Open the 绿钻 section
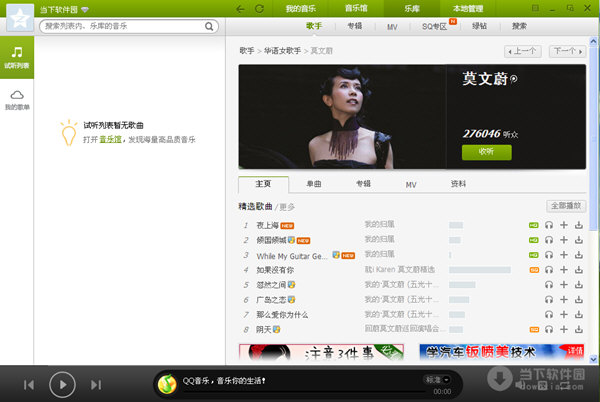The width and height of the screenshot is (600, 402). point(479,26)
